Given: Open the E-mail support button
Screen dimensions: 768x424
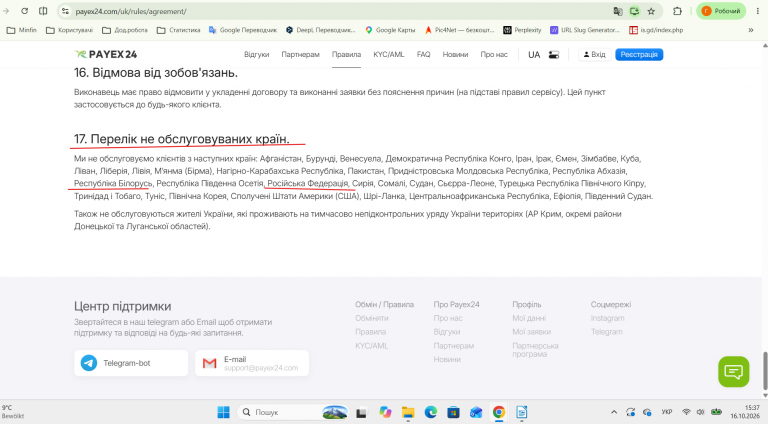Looking at the screenshot, I should click(252, 363).
